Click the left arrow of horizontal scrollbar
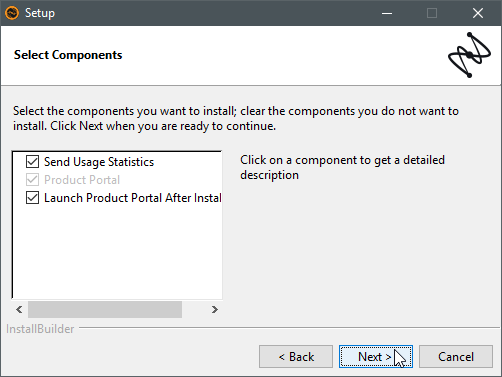This screenshot has height=377, width=502. pyautogui.click(x=19, y=310)
